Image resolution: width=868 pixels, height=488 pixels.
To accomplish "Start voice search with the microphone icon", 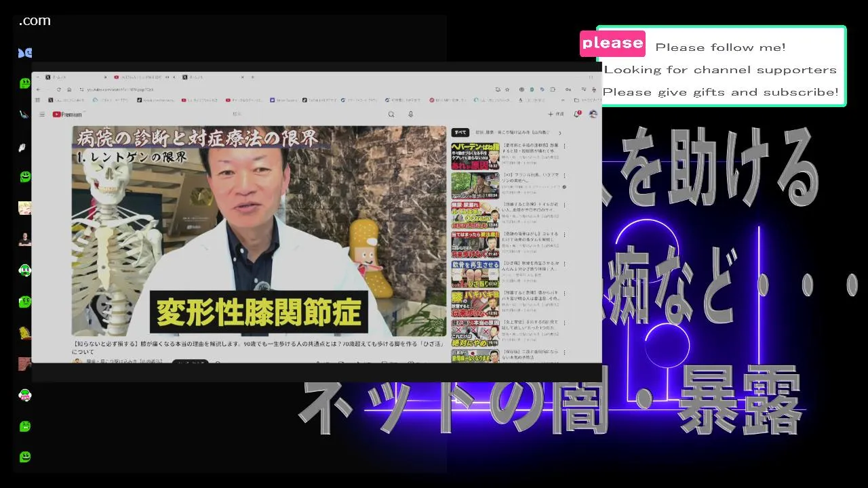I will (x=410, y=115).
